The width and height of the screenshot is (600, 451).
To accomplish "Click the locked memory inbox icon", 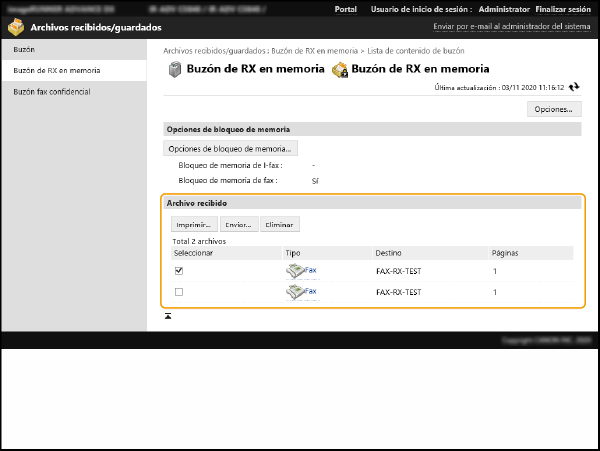I will click(x=340, y=70).
